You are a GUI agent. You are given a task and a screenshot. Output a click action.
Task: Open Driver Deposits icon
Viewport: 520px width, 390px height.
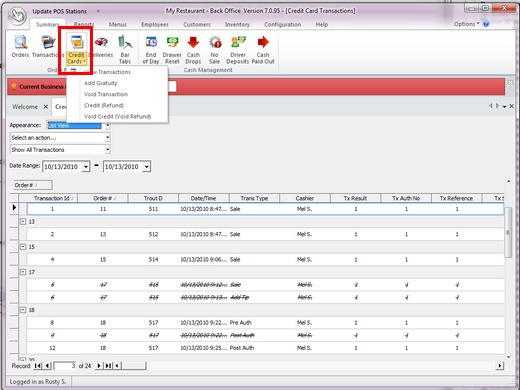[237, 50]
